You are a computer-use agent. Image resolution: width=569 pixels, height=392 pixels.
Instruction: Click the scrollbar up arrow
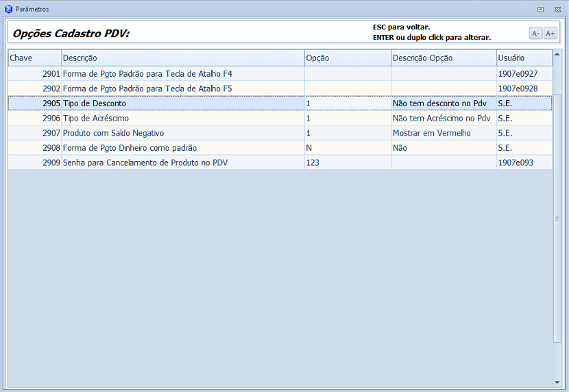[557, 54]
